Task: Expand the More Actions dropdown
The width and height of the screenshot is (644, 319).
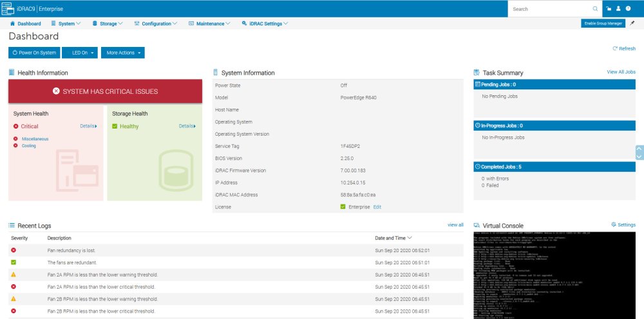Action: (x=122, y=53)
